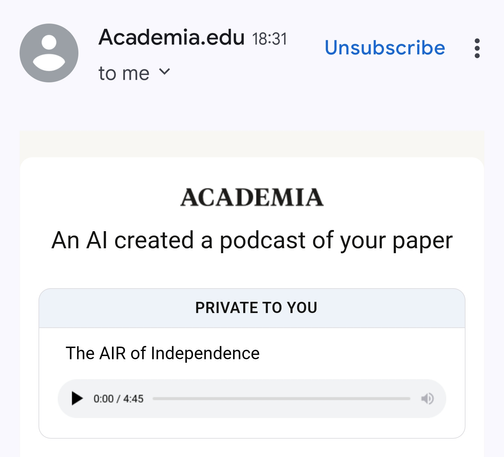Open the three-dot more options menu
504x457 pixels.
pyautogui.click(x=477, y=48)
